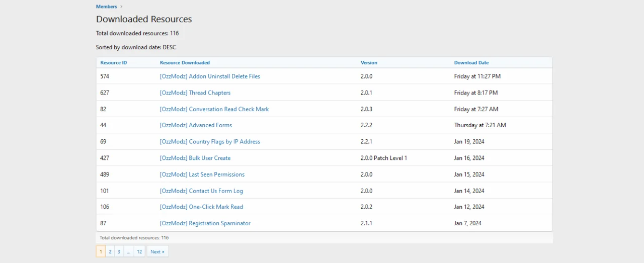Open the Advanced Forms resource
644x263 pixels.
pyautogui.click(x=196, y=125)
